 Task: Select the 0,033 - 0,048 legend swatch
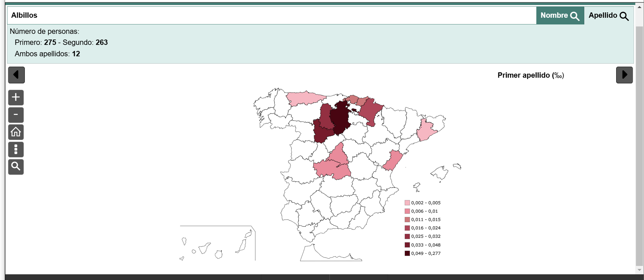(407, 245)
